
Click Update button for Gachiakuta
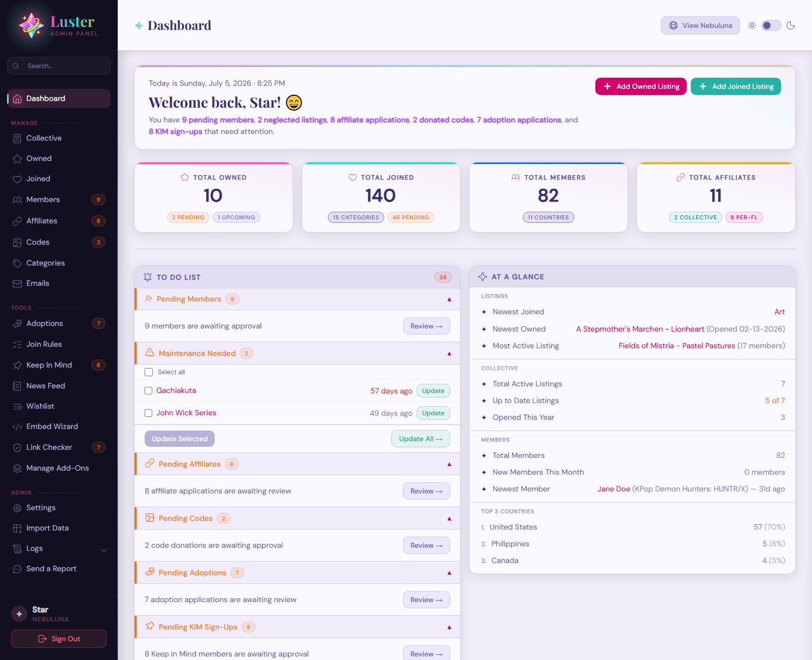(433, 391)
